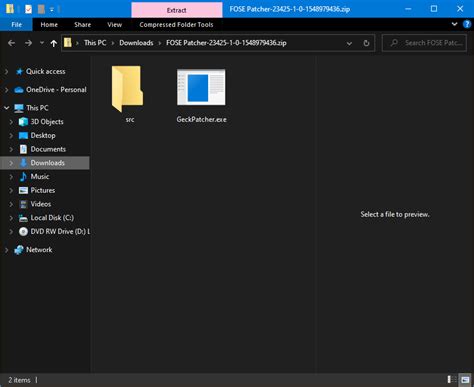Open the File menu

[x=16, y=25]
